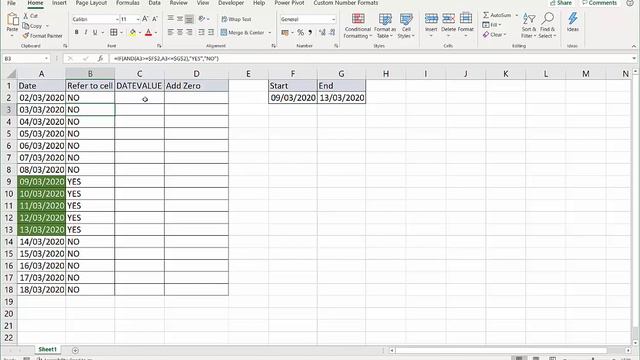Viewport: 640px width, 360px height.
Task: Open the Format cells menu
Action: click(466, 24)
